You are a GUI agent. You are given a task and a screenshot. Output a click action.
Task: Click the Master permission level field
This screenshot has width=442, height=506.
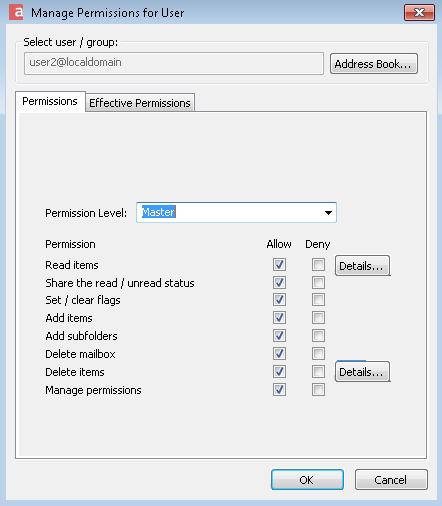point(236,212)
